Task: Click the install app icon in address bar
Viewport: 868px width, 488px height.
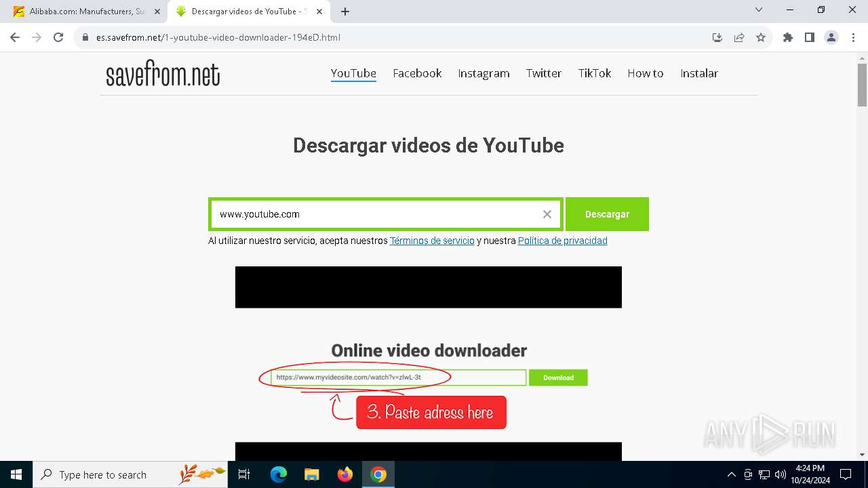Action: pos(717,37)
